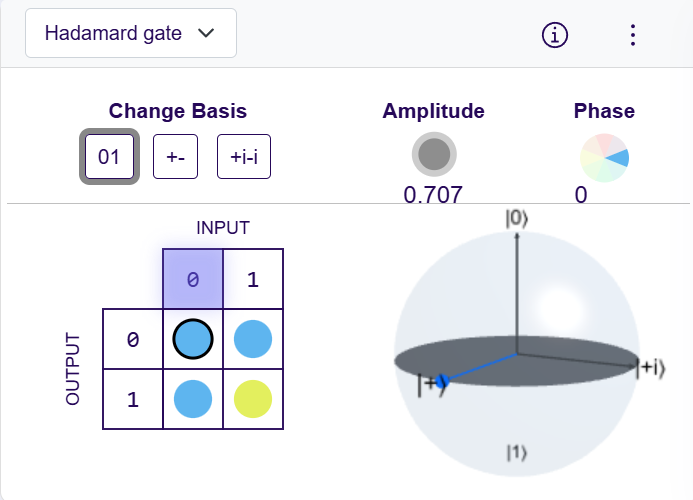Click the Phase color wheel
This screenshot has width=693, height=500.
[x=604, y=158]
